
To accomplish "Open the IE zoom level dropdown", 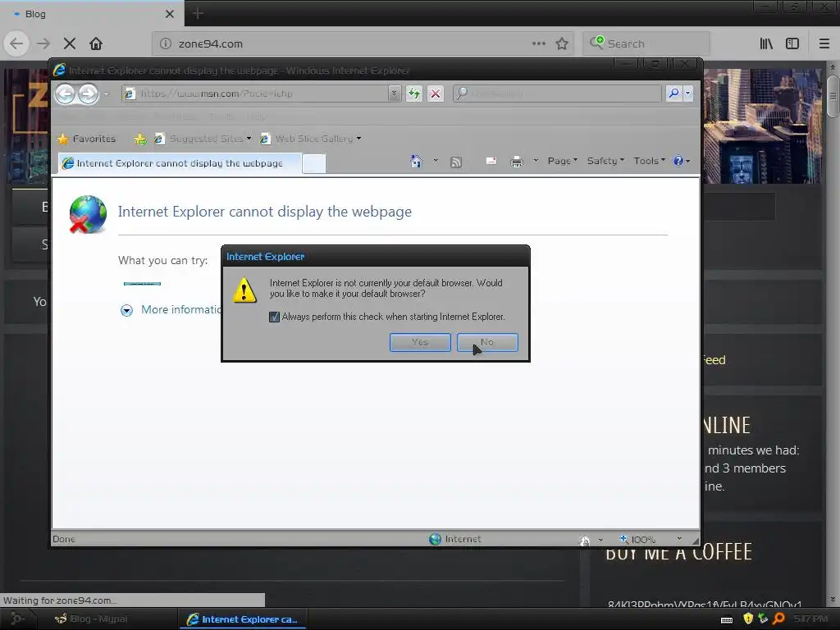I will pos(679,539).
